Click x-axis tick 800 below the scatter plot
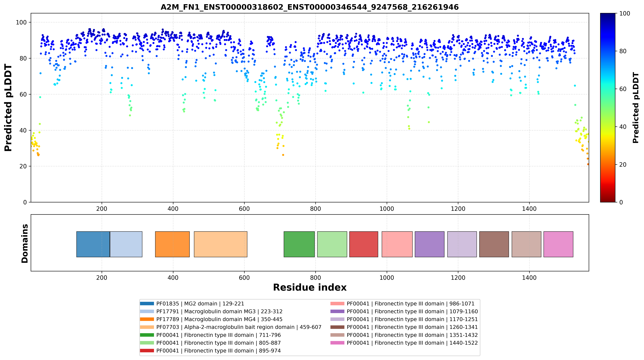Viewport: 644px width, 360px height. click(x=316, y=209)
